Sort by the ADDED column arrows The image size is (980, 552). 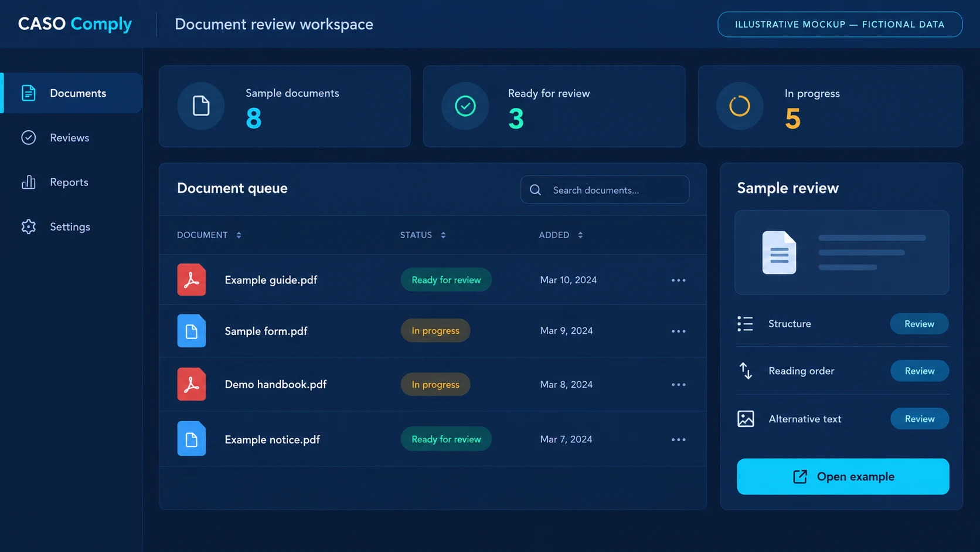580,235
